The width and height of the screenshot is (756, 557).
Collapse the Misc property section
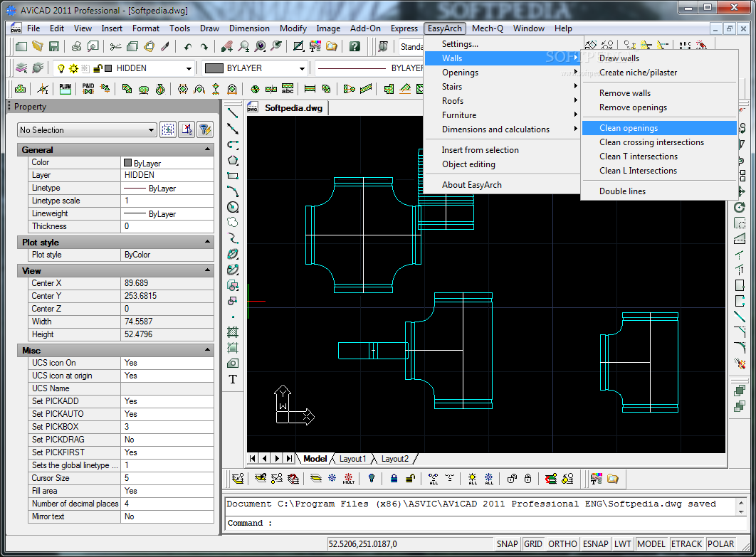coord(207,350)
